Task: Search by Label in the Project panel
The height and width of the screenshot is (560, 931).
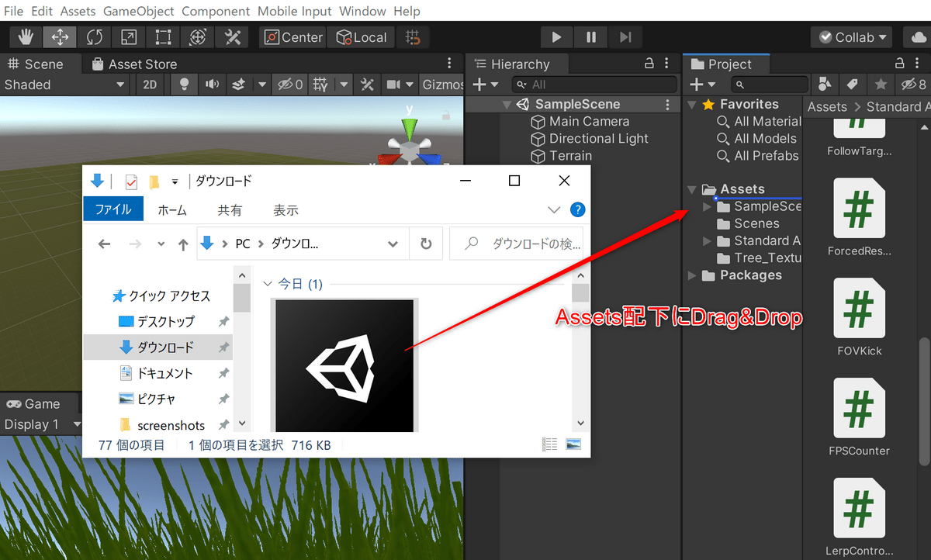Action: (x=852, y=85)
